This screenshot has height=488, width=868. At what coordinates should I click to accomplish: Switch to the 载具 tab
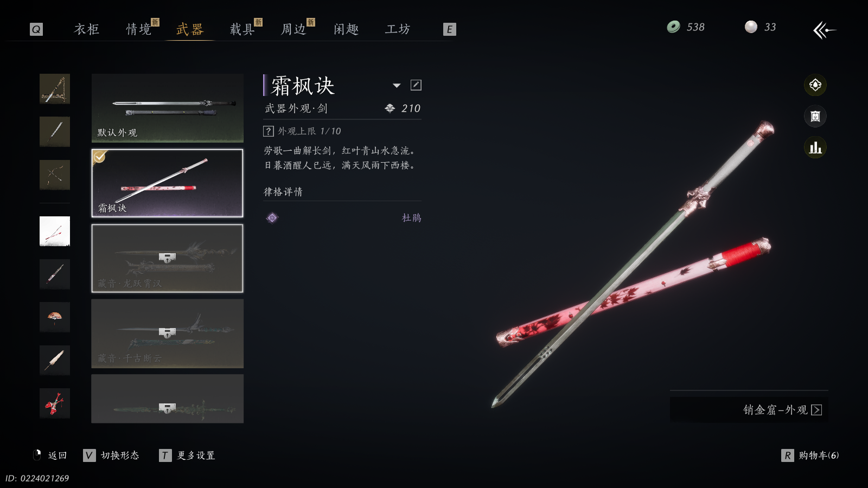[242, 29]
